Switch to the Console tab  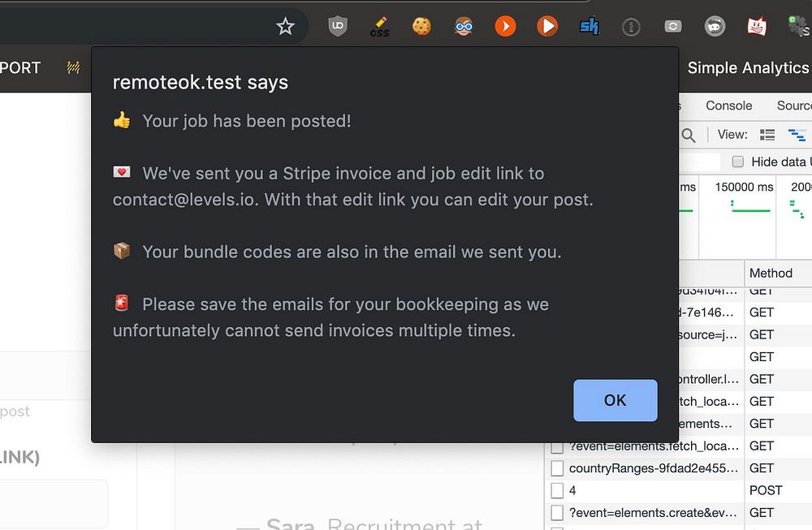(x=728, y=106)
